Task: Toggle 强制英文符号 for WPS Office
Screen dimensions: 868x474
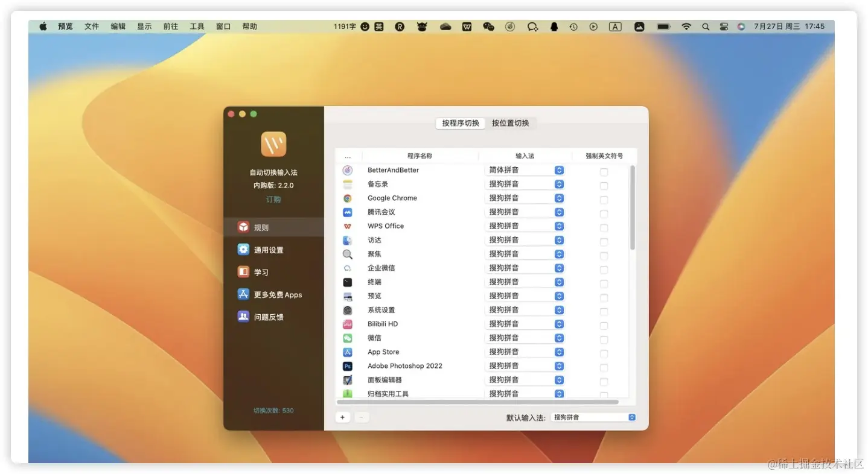Action: 604,228
